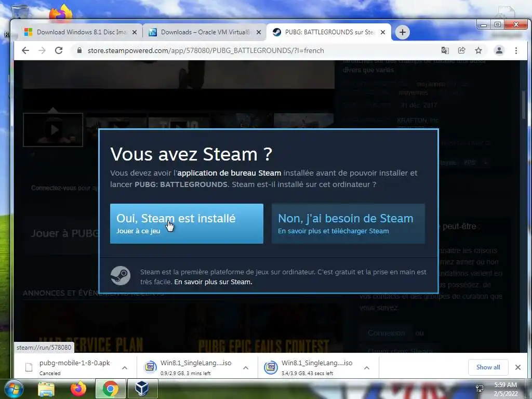
Task: Click the padlock site info icon
Action: point(79,50)
